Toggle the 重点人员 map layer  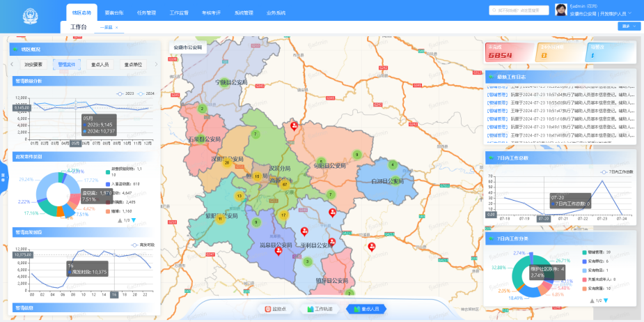point(366,309)
